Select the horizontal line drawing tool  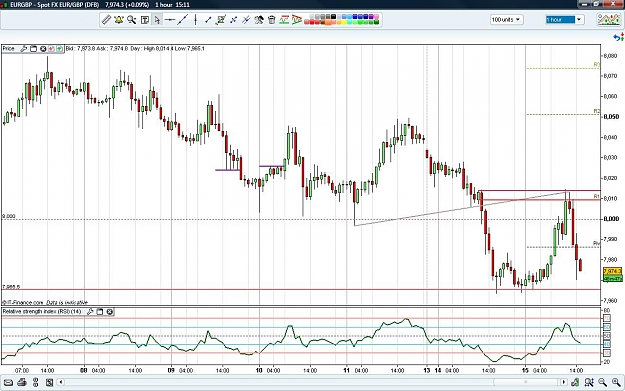coord(170,20)
